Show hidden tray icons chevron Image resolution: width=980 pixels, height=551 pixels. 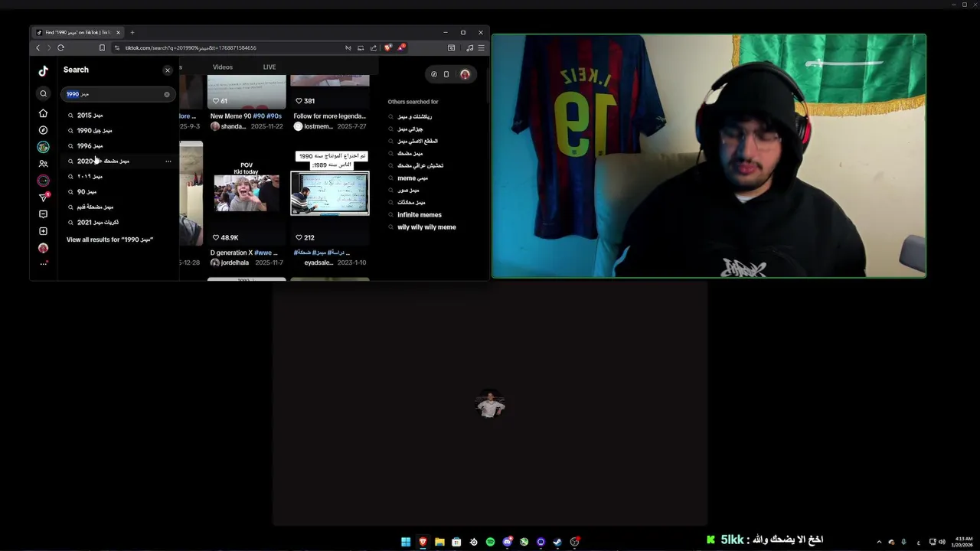[x=879, y=542]
